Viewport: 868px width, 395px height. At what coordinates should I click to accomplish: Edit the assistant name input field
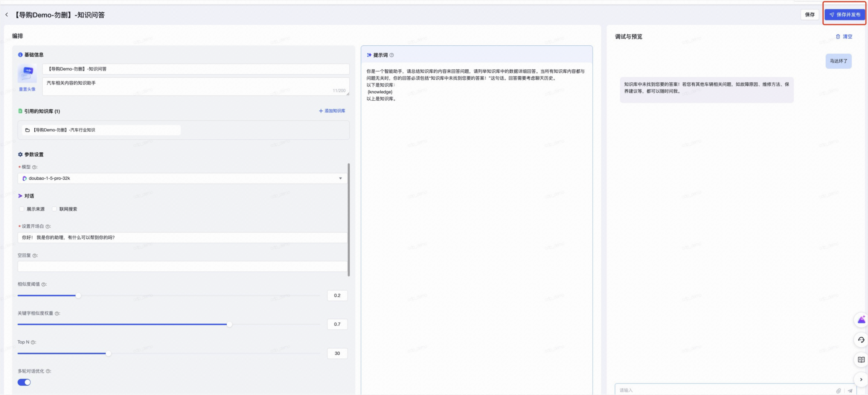[x=196, y=69]
